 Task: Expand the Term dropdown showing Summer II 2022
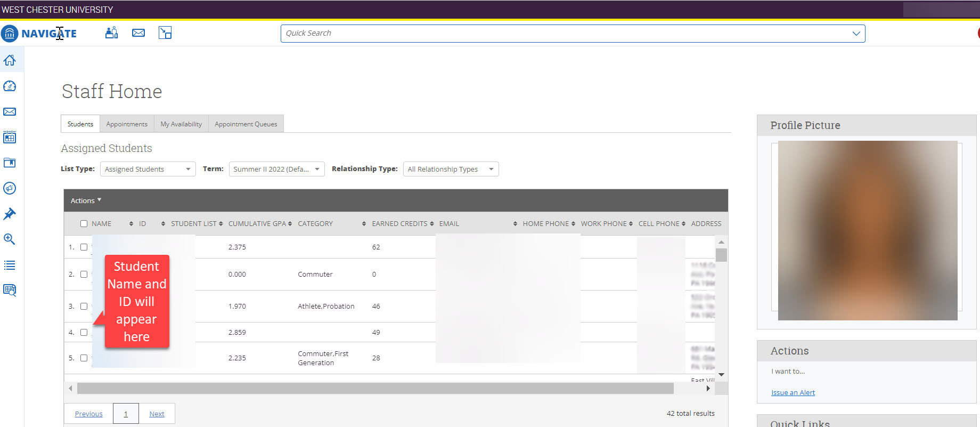pyautogui.click(x=276, y=169)
